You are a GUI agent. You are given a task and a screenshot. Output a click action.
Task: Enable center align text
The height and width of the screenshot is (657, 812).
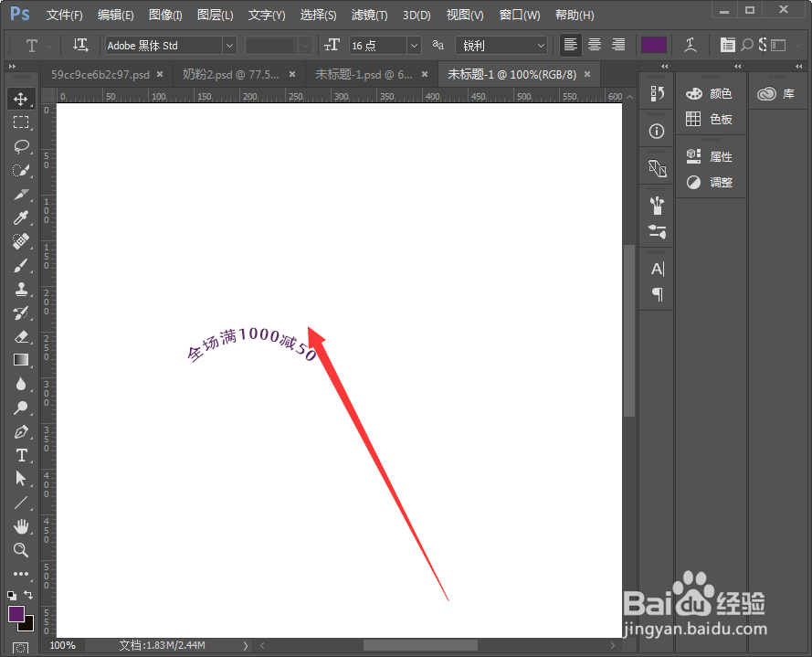595,45
